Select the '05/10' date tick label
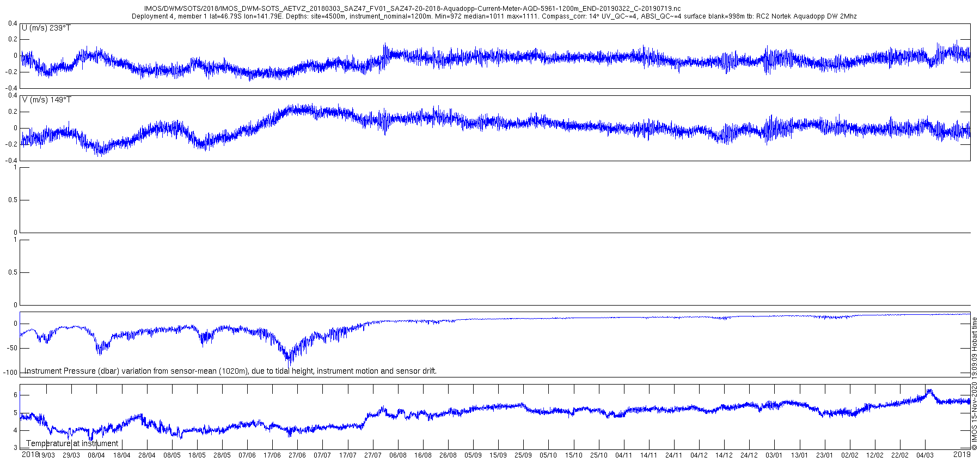This screenshot has width=980, height=463. coord(548,455)
